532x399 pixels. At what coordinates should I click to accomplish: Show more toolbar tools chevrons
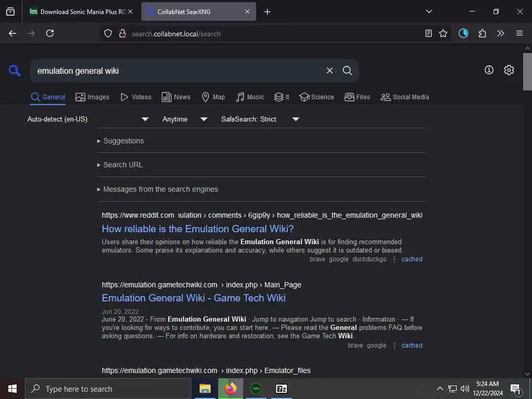[500, 33]
